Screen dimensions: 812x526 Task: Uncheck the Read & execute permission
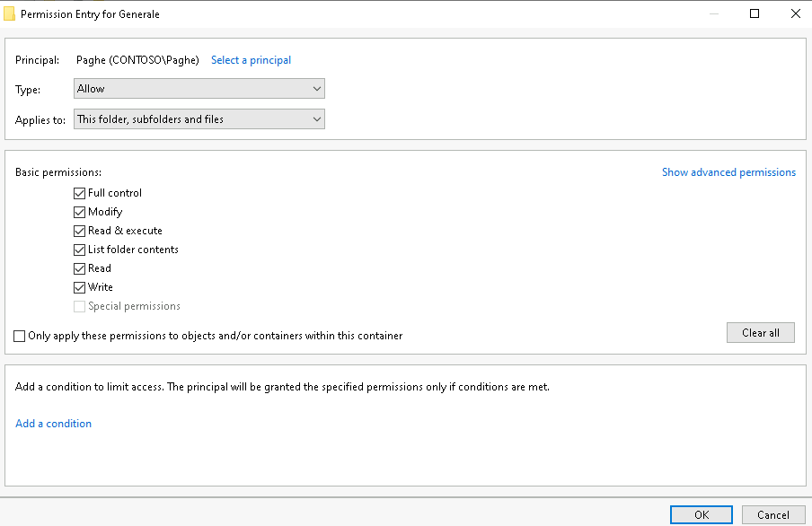coord(79,231)
